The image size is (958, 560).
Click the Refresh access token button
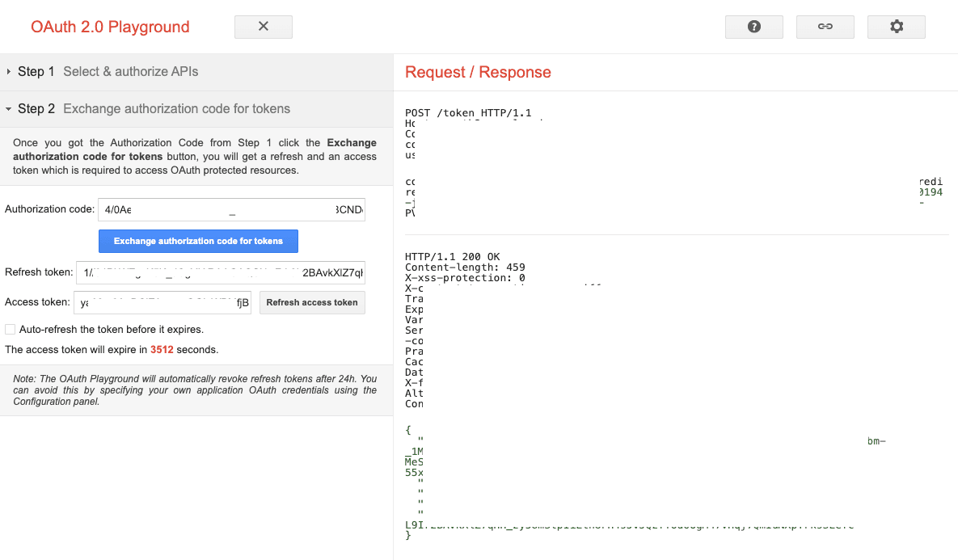point(311,302)
